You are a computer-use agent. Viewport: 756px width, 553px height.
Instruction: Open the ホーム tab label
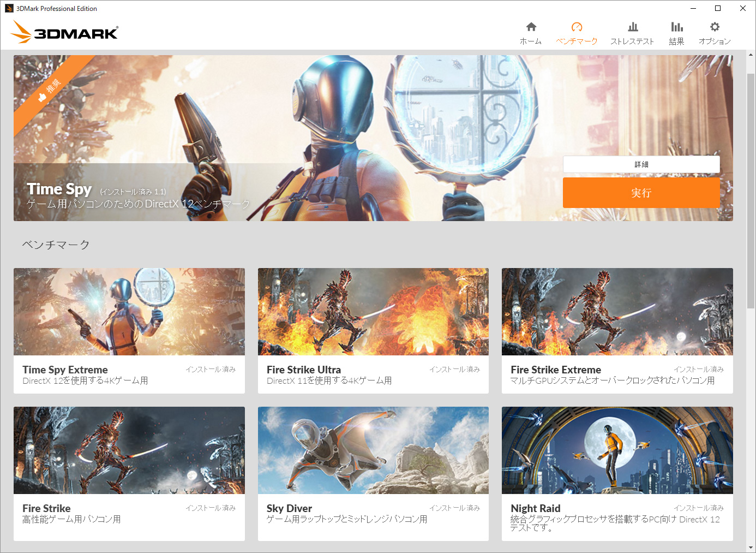531,41
